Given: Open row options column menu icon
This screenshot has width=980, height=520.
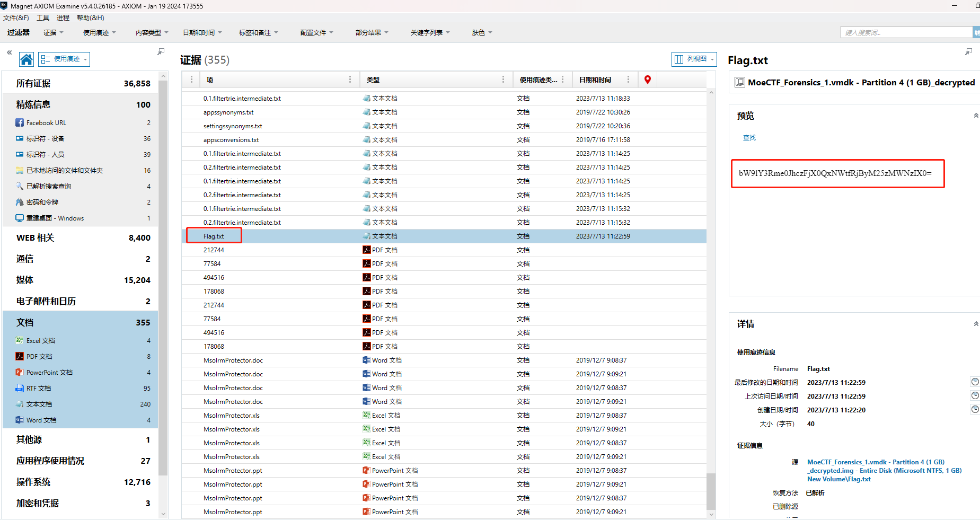Looking at the screenshot, I should [191, 80].
